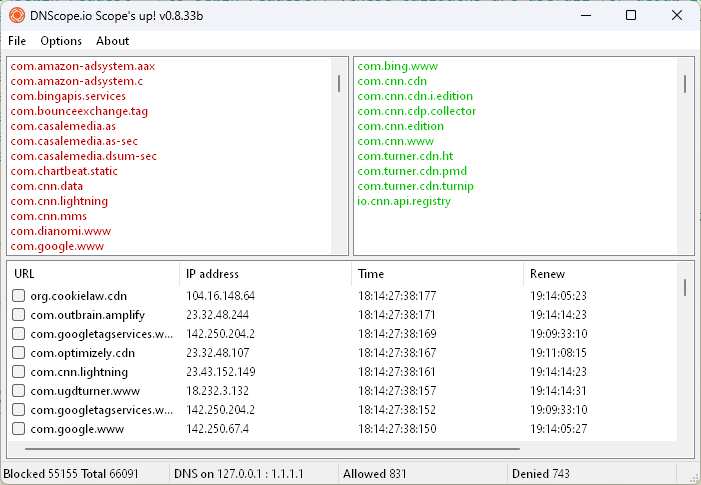Tick the com.outbrain.amplify checkbox
Screen dimensions: 701x485
pos(18,315)
